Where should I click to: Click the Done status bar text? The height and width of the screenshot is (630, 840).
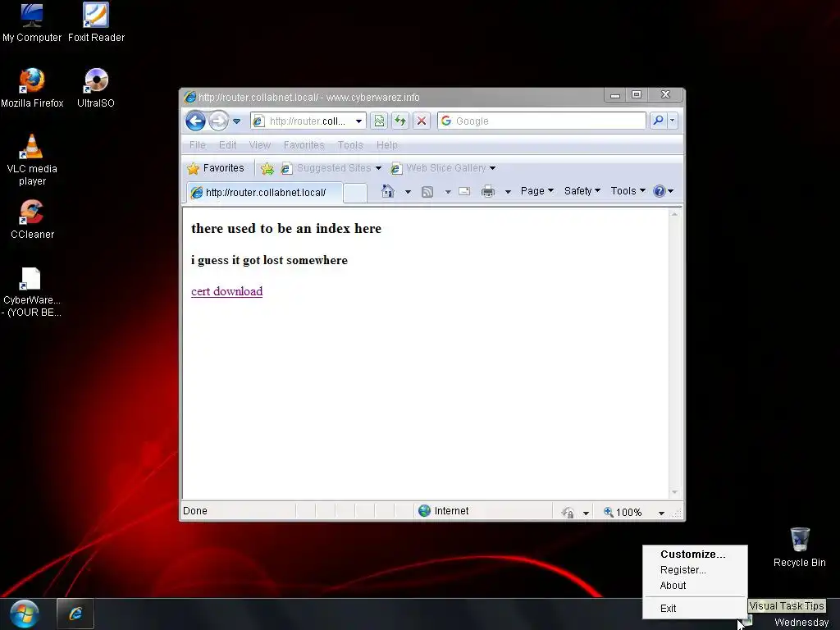click(x=195, y=511)
